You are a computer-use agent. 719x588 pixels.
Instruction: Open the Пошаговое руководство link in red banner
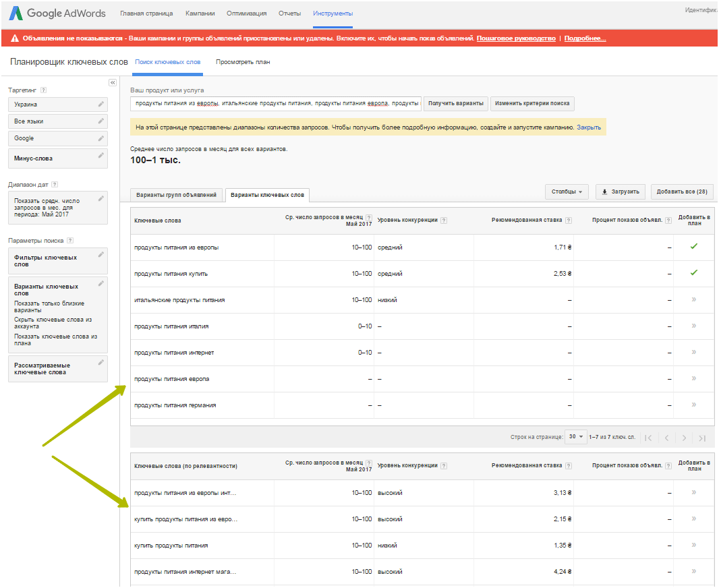click(516, 38)
